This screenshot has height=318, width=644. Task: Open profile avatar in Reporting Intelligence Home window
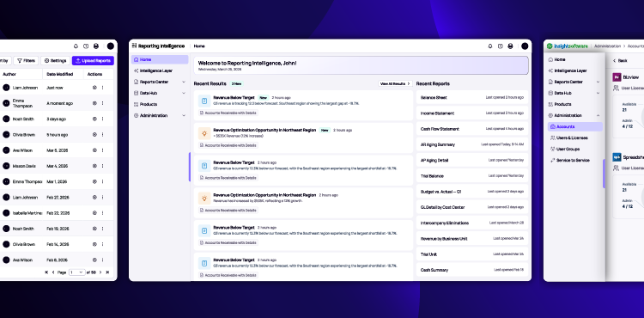point(525,46)
